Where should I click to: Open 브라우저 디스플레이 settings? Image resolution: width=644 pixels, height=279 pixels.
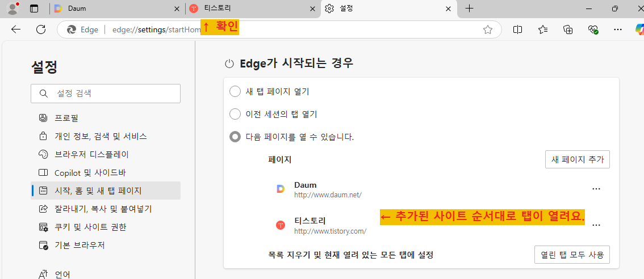(106, 155)
